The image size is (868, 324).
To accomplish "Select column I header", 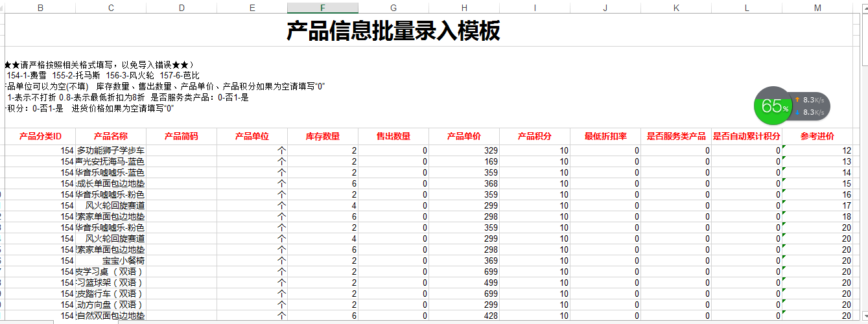I will click(x=535, y=8).
